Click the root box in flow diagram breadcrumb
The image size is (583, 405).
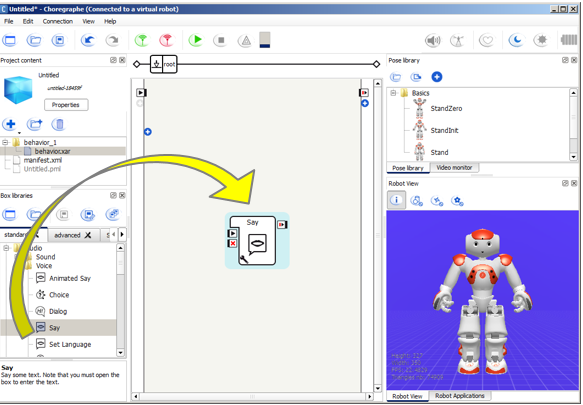pos(164,64)
